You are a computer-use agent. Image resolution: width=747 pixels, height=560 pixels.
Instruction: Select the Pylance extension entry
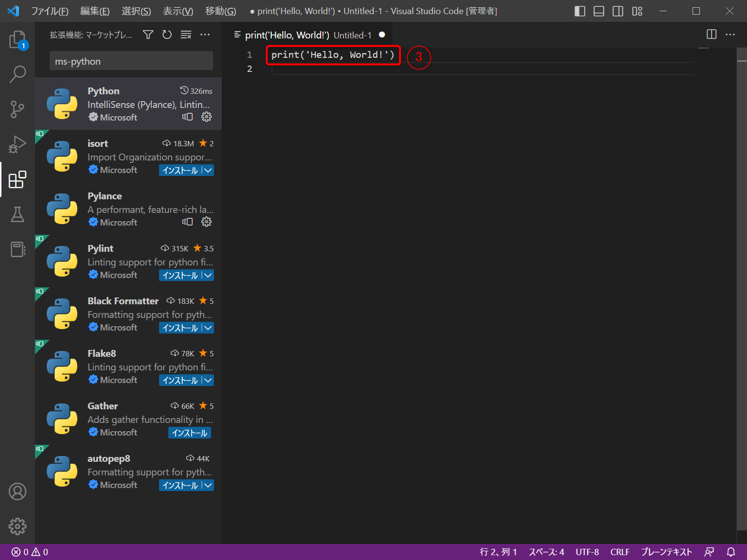click(128, 209)
